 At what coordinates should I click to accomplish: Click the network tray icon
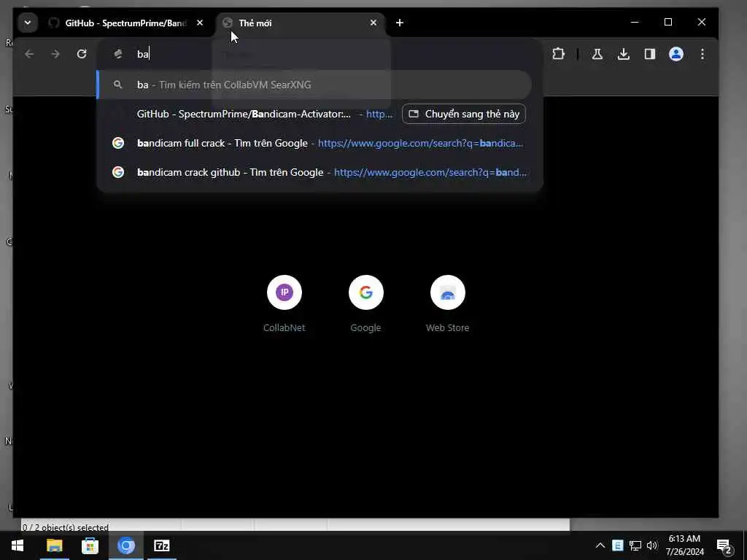(x=635, y=545)
